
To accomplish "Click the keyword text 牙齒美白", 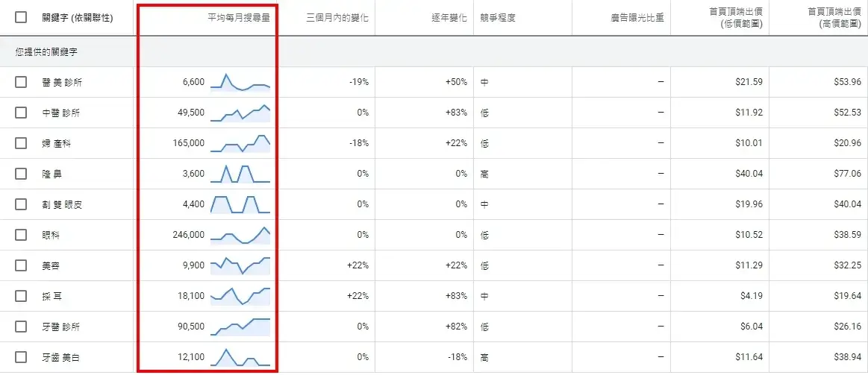I will [x=61, y=358].
